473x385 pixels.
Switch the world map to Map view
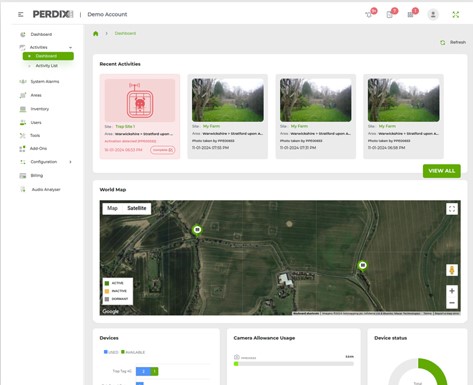112,208
